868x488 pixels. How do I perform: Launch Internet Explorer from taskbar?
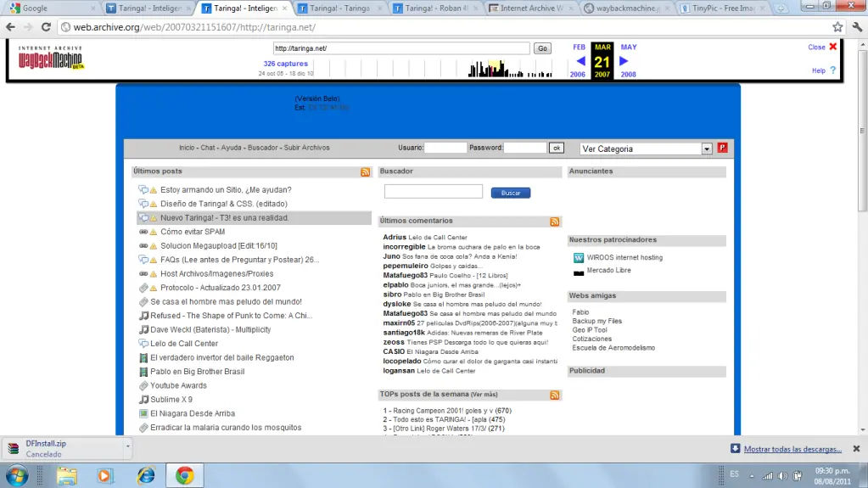pyautogui.click(x=146, y=476)
